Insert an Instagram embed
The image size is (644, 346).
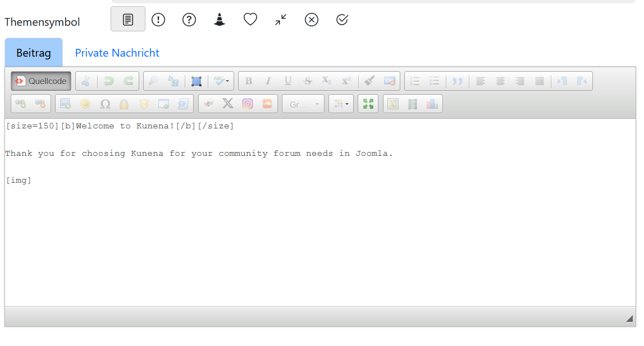click(x=248, y=104)
